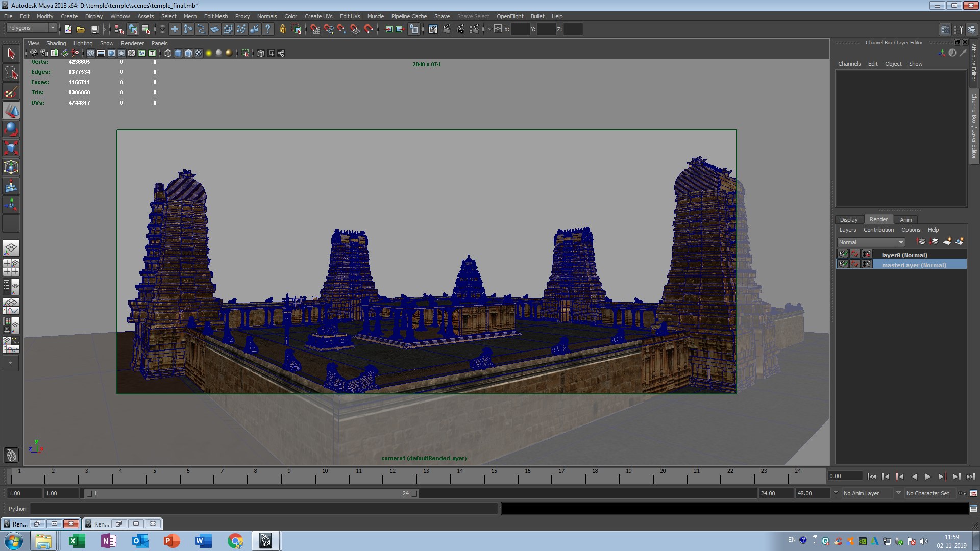The height and width of the screenshot is (551, 980).
Task: Enable Use all lights yellow light icon
Action: (209, 53)
